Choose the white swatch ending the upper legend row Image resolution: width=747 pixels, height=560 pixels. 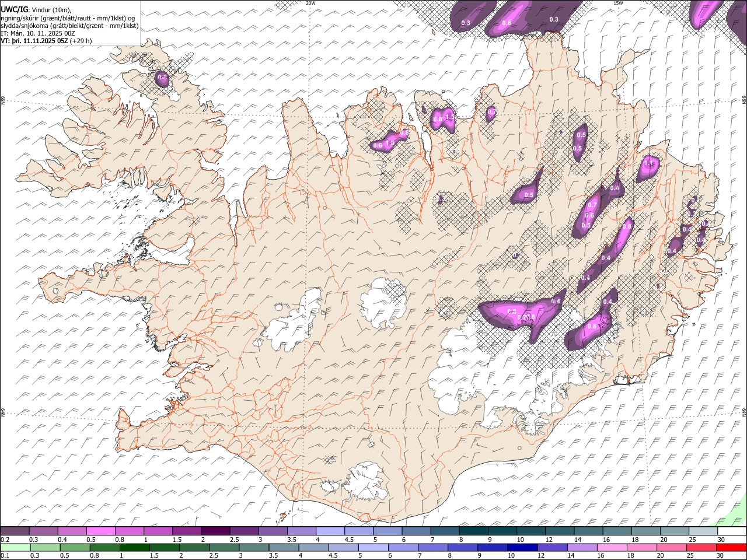(732, 531)
